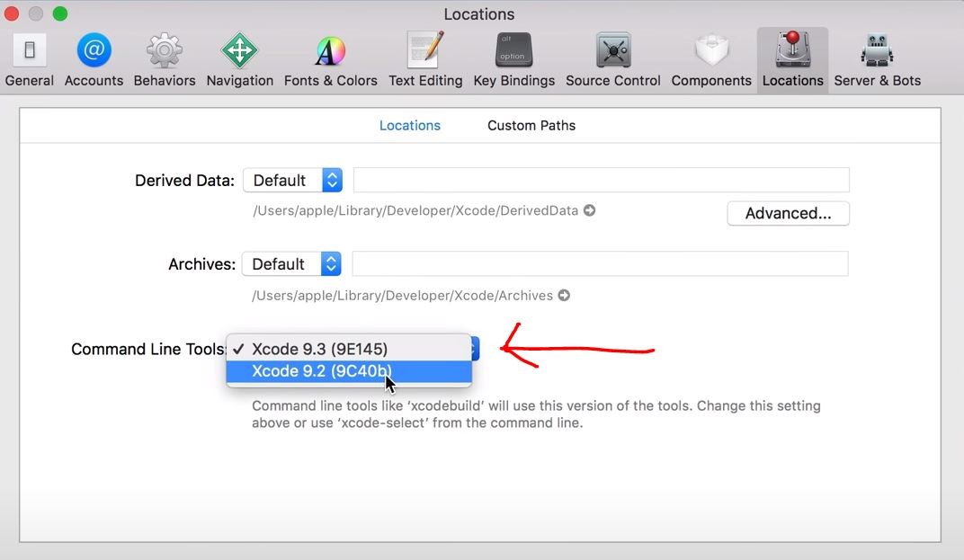Select the Source Control preferences icon

pyautogui.click(x=612, y=57)
